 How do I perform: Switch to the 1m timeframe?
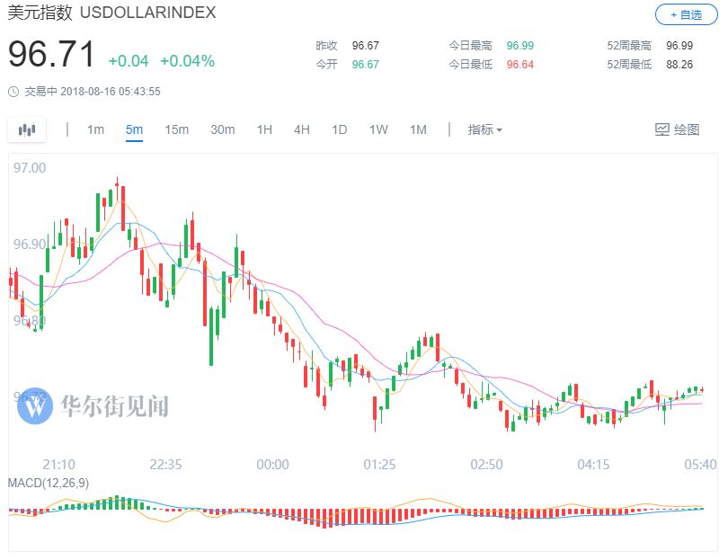(95, 129)
